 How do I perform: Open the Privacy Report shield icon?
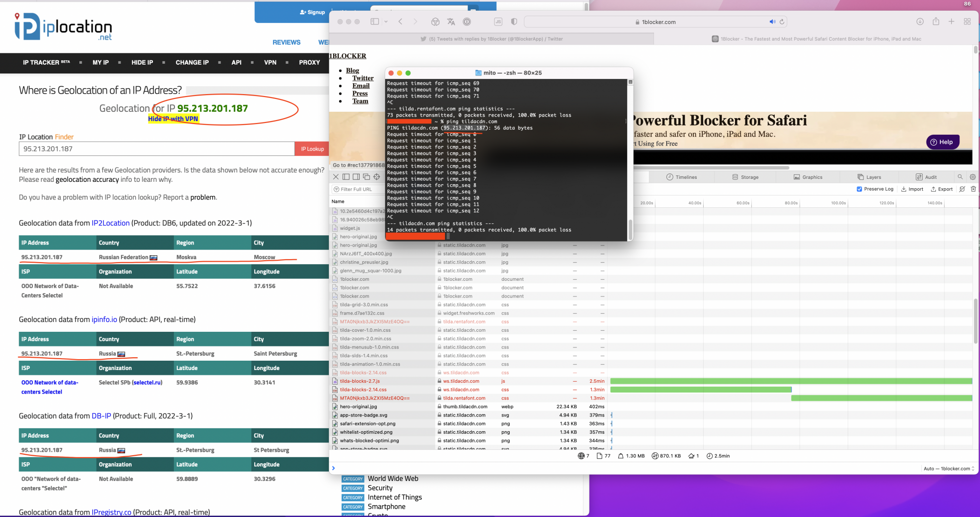[x=514, y=22]
